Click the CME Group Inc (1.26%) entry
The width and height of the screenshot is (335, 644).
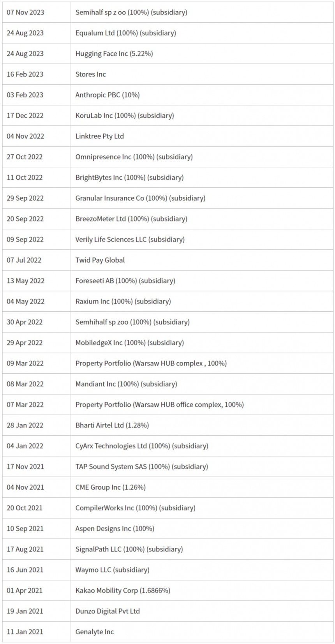point(110,487)
